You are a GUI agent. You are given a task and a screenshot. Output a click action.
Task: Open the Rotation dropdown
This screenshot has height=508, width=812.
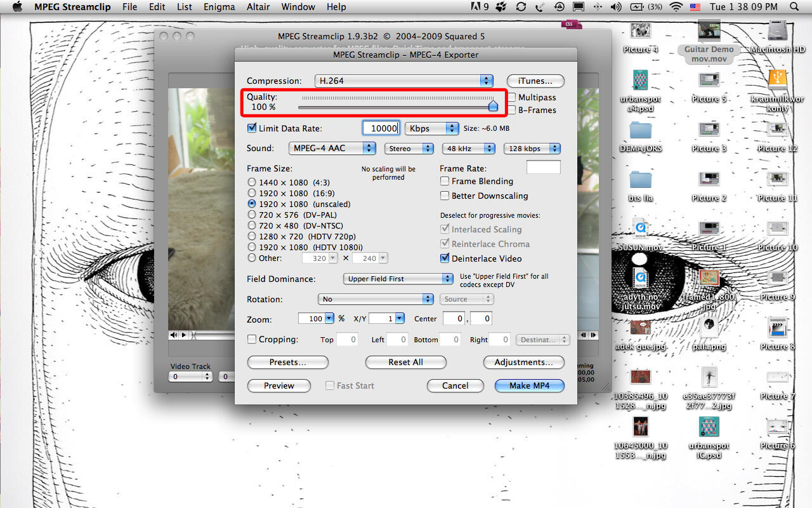[376, 299]
